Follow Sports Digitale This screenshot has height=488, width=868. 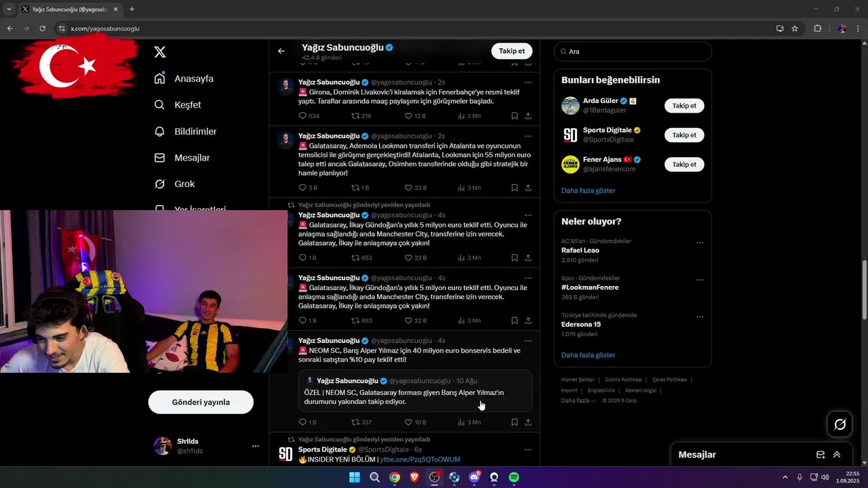[684, 135]
